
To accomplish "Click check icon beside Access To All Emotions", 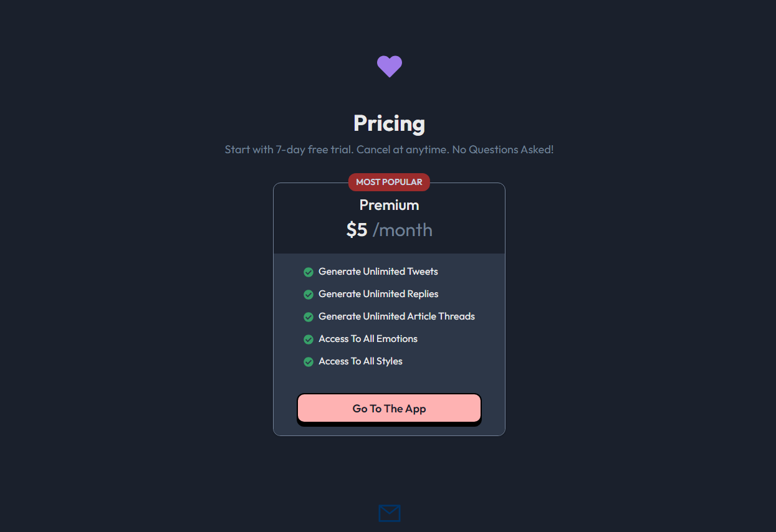I will 308,339.
